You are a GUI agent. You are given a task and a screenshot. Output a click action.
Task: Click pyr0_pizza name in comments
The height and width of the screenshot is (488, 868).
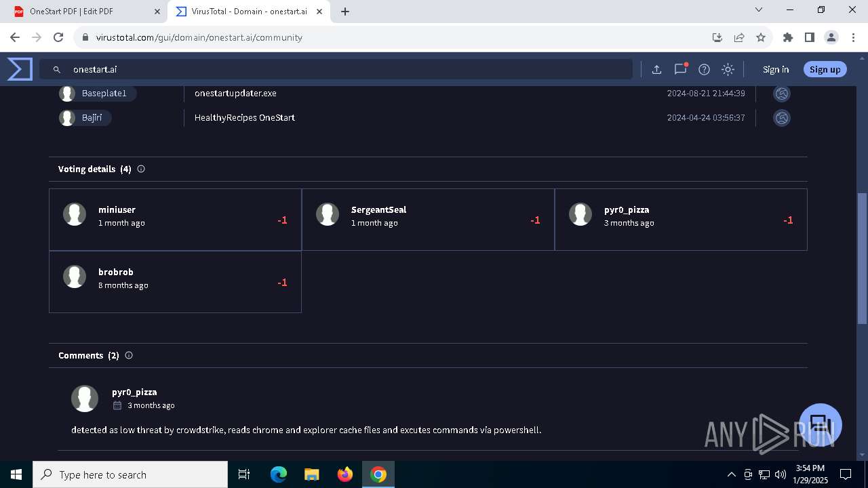[134, 392]
